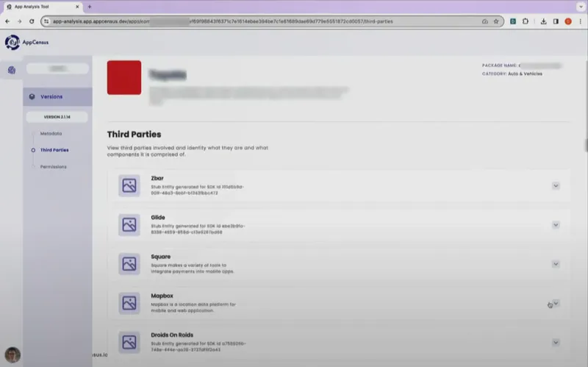588x367 pixels.
Task: Click the Mapbox location platform description
Action: tap(193, 307)
